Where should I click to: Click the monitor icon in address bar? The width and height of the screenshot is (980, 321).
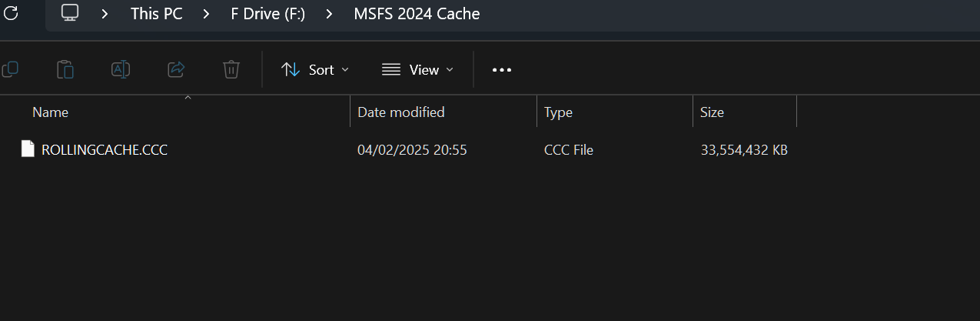pos(70,13)
